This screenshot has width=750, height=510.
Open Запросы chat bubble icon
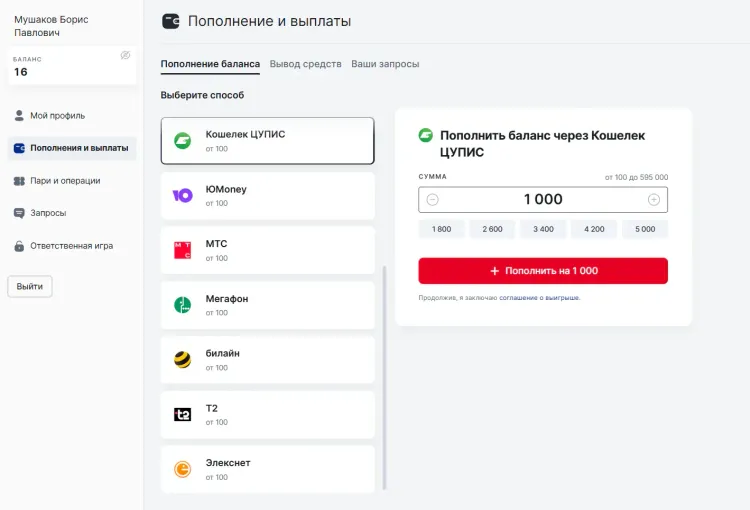(19, 213)
